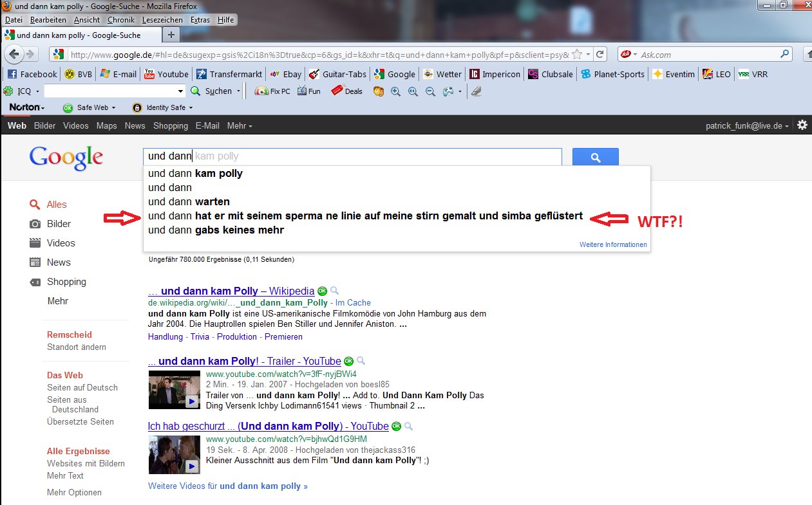
Task: Click the Deals toolbar button
Action: tap(346, 91)
